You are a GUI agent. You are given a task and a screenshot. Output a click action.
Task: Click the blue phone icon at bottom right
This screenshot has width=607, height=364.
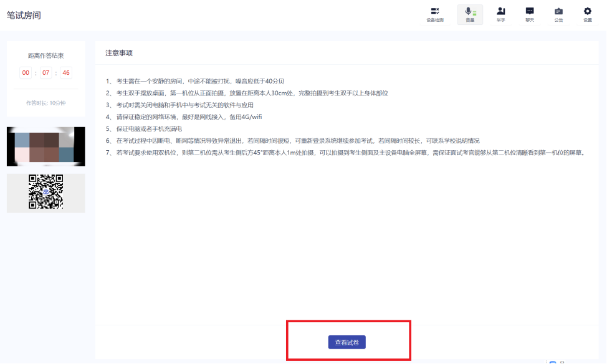coord(553,362)
